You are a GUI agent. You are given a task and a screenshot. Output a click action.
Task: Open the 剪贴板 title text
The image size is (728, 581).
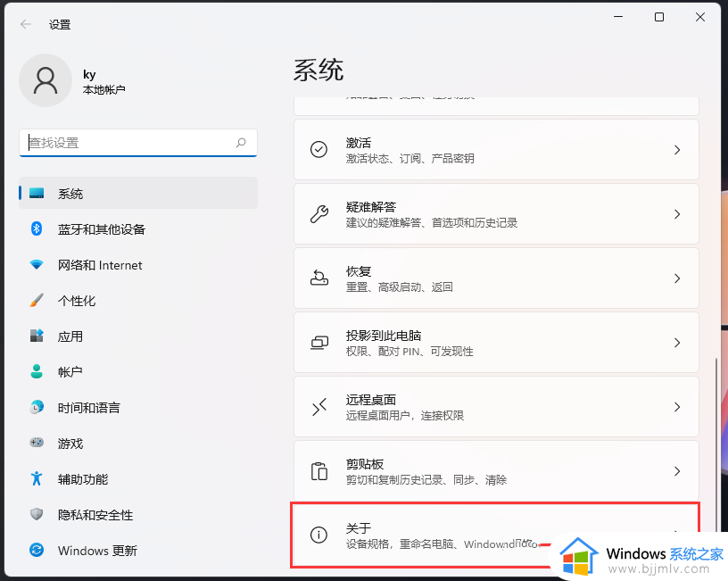tap(365, 463)
